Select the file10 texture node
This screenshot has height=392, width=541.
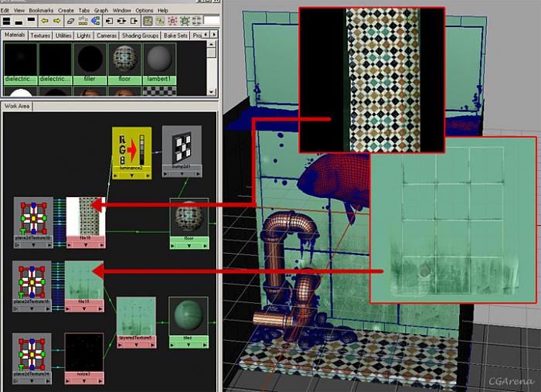pyautogui.click(x=86, y=223)
